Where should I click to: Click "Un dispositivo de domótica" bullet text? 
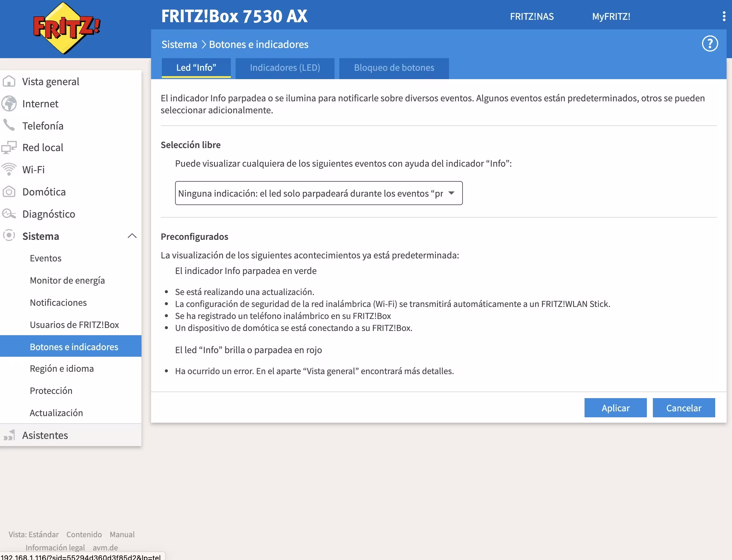tap(294, 328)
